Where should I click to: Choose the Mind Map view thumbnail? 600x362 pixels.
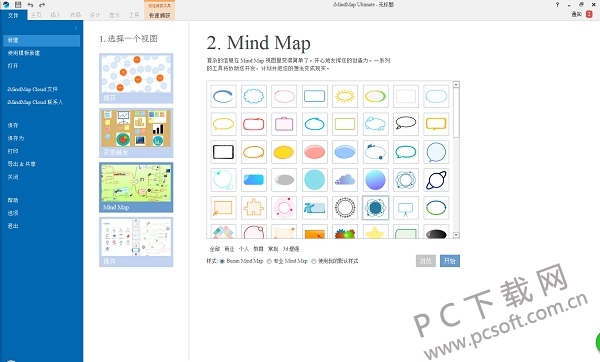pyautogui.click(x=136, y=188)
